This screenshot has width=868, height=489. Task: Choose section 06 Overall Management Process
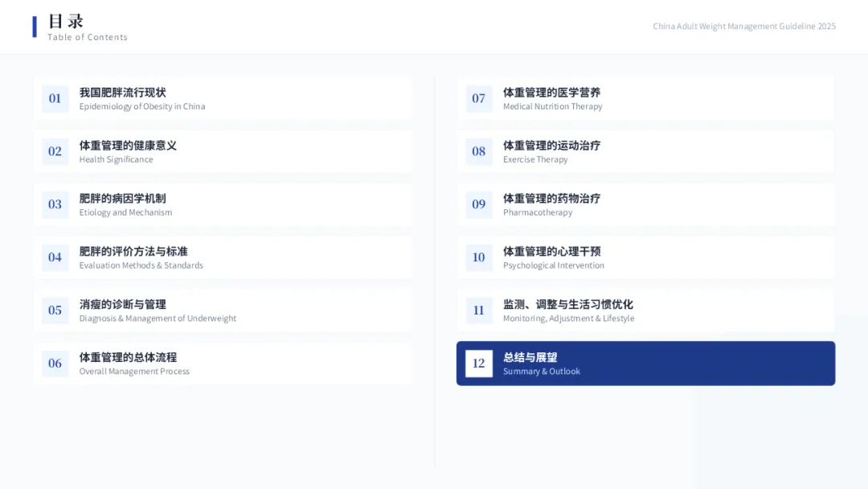[223, 364]
